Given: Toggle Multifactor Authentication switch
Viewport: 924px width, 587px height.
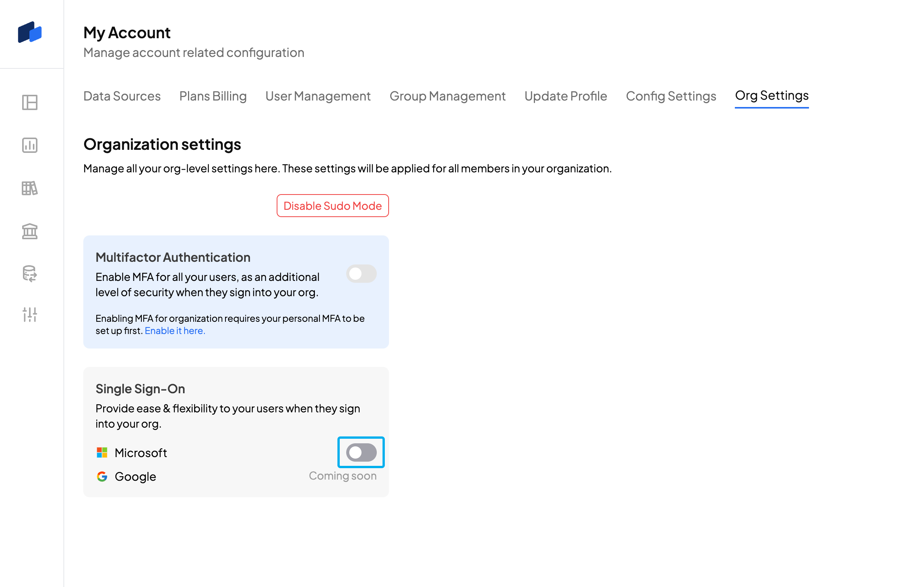Looking at the screenshot, I should (361, 274).
